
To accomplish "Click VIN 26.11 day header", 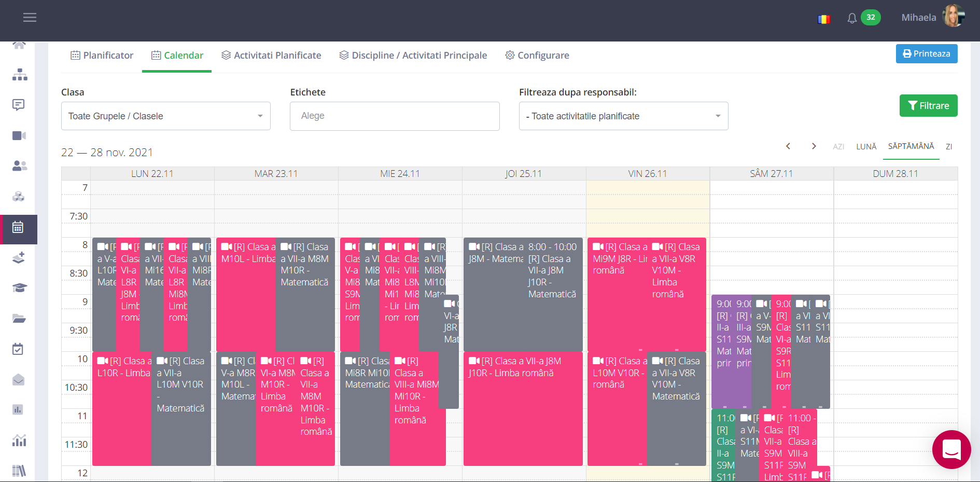I will click(648, 174).
